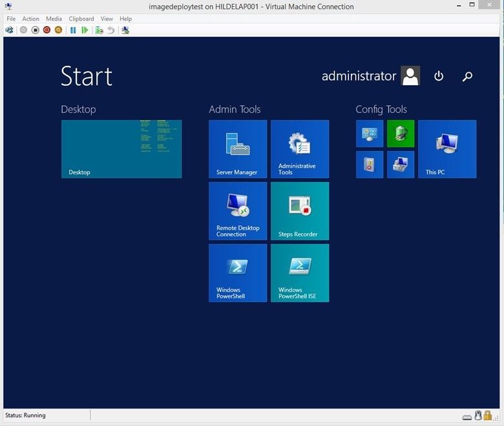Click the administrator account picture
The image size is (504, 426).
pos(410,76)
